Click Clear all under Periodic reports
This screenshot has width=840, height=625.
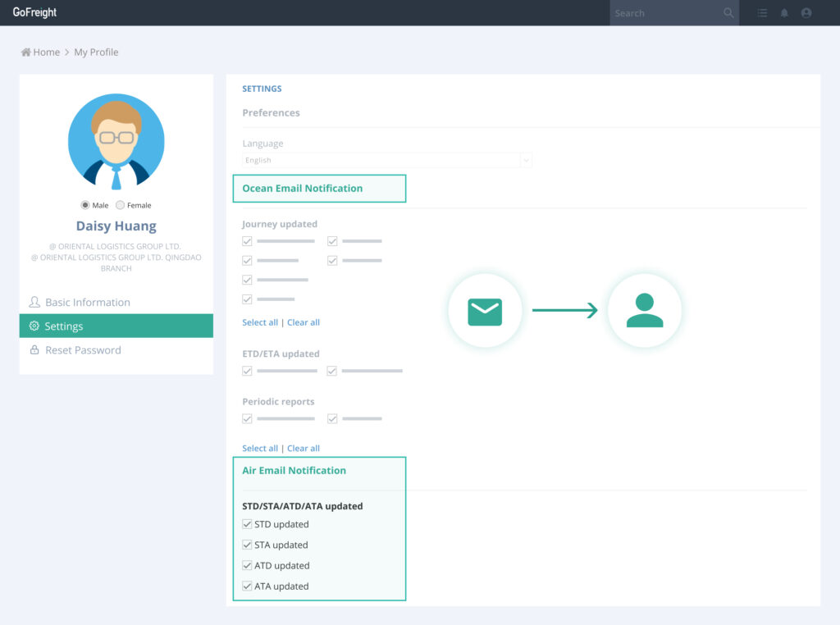click(304, 449)
